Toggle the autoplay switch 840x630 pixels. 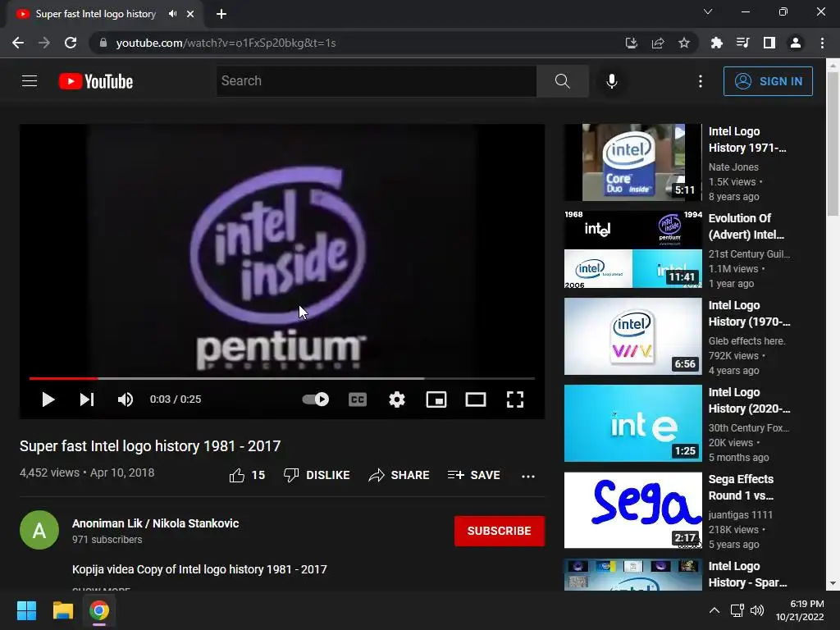(316, 399)
